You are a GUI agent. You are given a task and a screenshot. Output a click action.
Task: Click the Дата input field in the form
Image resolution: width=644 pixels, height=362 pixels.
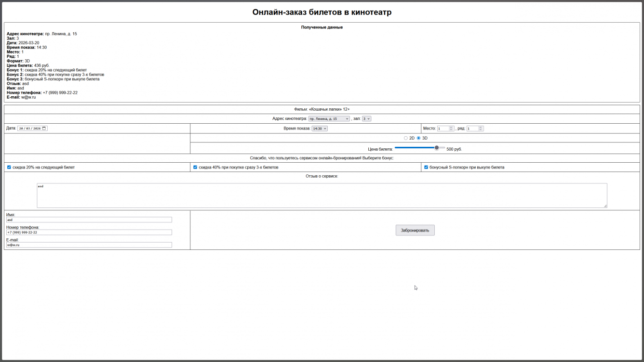(x=32, y=129)
